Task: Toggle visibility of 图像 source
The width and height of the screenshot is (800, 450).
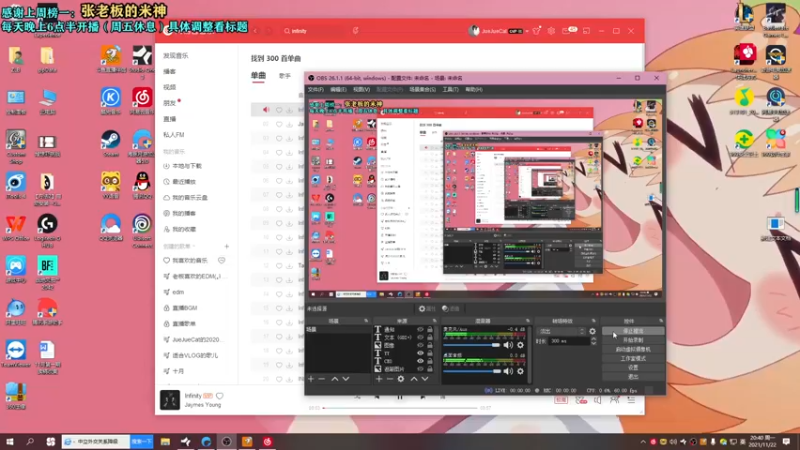Action: [x=420, y=345]
